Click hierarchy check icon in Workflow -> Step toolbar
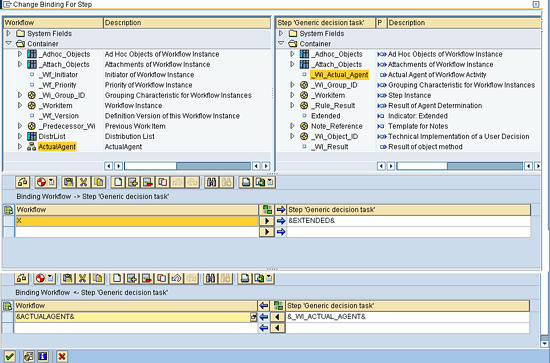550x363 pixels. coord(22,182)
